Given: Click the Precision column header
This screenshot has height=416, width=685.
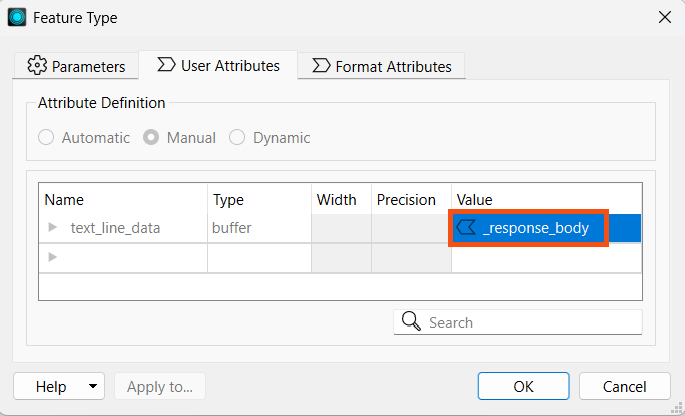Looking at the screenshot, I should pos(412,199).
